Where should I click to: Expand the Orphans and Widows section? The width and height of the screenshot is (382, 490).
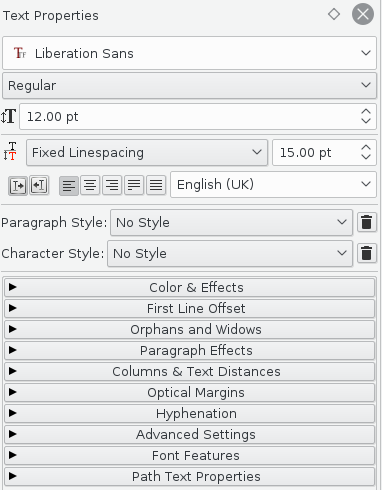[189, 329]
